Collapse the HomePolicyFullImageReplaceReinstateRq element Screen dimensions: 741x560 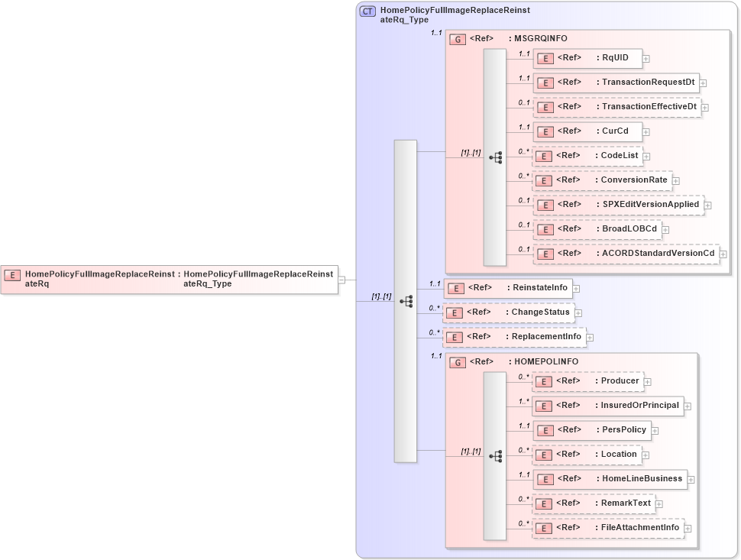pos(341,278)
